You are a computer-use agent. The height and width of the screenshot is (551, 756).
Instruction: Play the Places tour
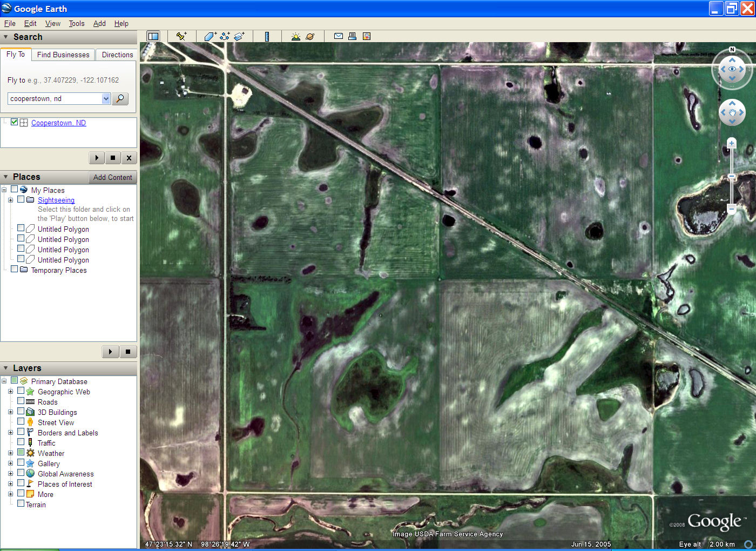(x=110, y=352)
